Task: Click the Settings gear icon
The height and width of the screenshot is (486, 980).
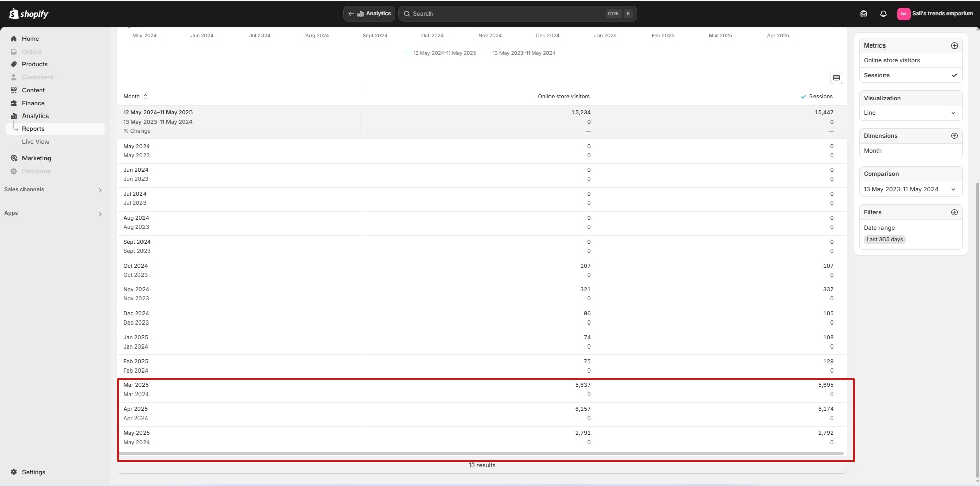Action: coord(14,472)
